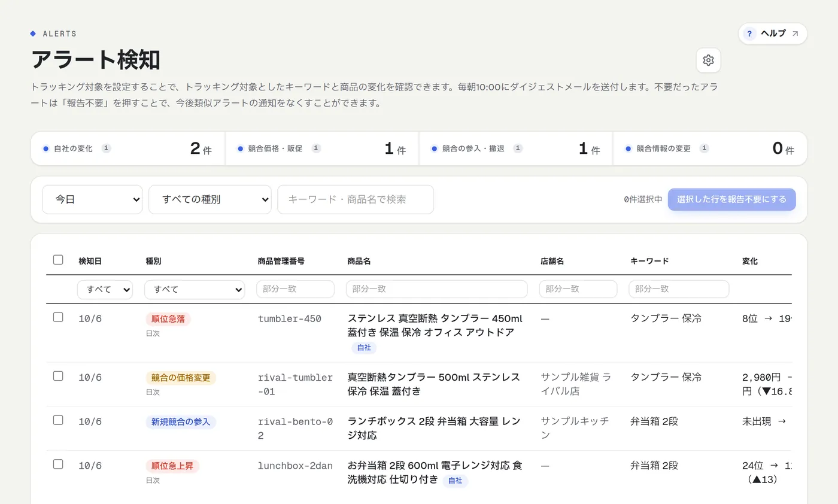Click the 店舗名 column header
Screen dimensions: 838x504
pyautogui.click(x=552, y=261)
